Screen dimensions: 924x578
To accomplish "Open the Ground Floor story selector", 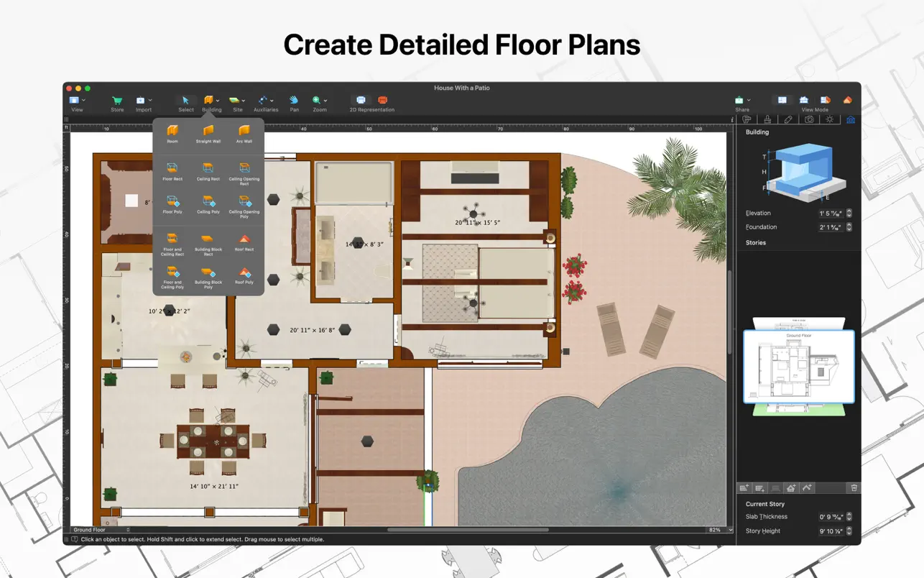I will pos(101,530).
